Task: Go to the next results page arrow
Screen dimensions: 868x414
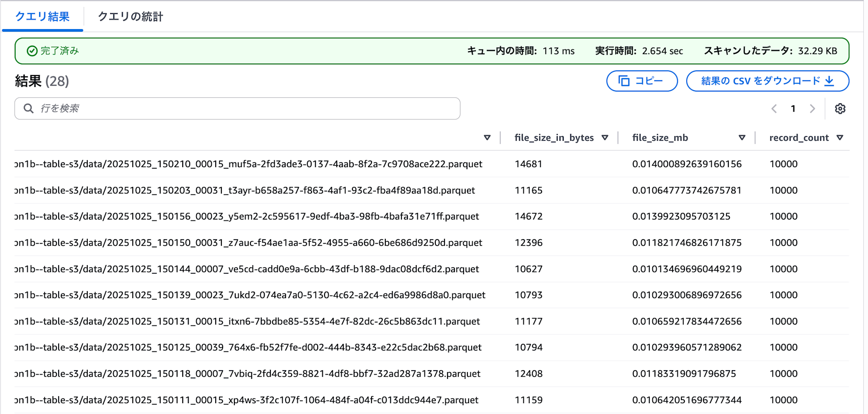Action: pos(812,108)
